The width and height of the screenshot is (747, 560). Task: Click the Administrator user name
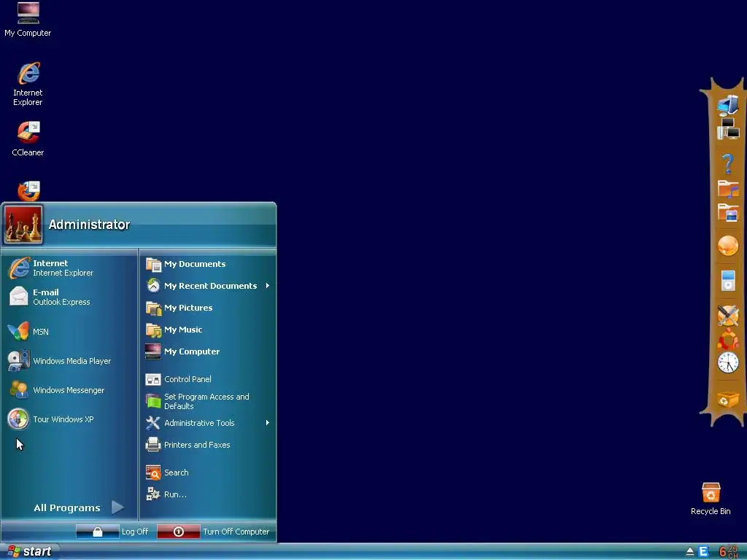(x=89, y=225)
